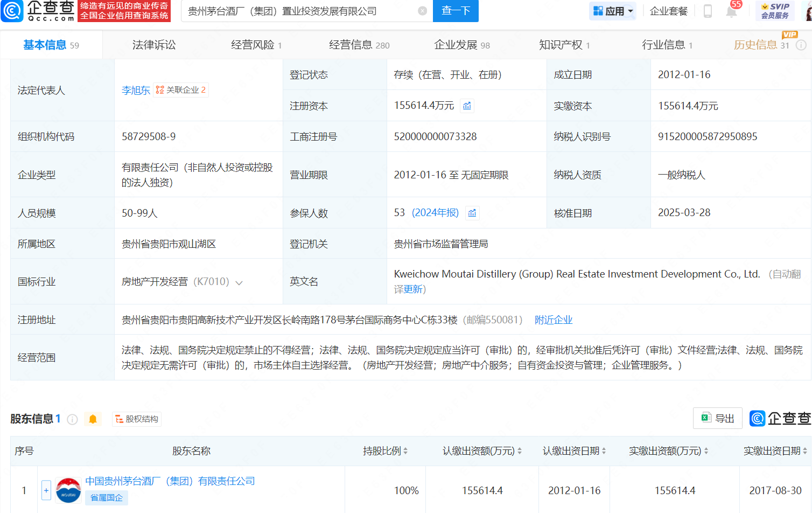Select 一般纳税人 value

[x=681, y=175]
